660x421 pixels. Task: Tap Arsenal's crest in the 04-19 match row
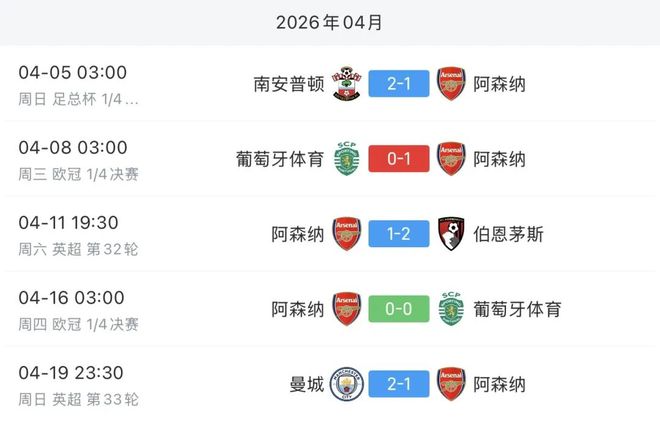click(x=451, y=384)
